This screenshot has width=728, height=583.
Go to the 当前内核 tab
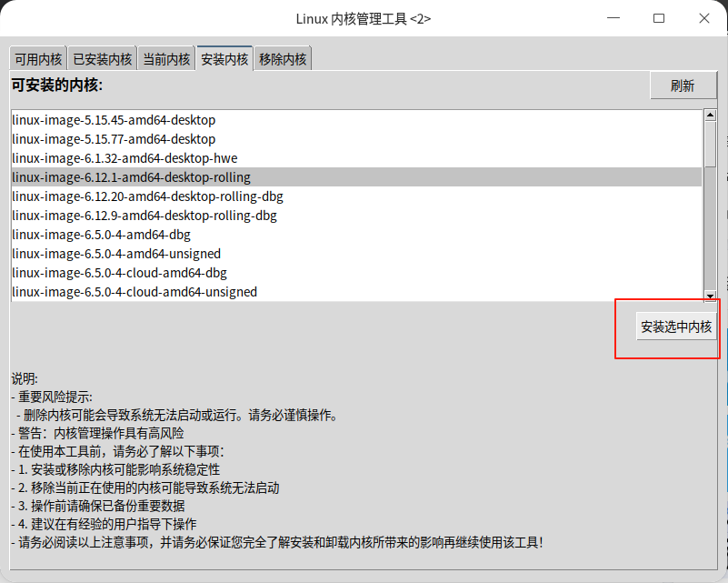pyautogui.click(x=166, y=59)
